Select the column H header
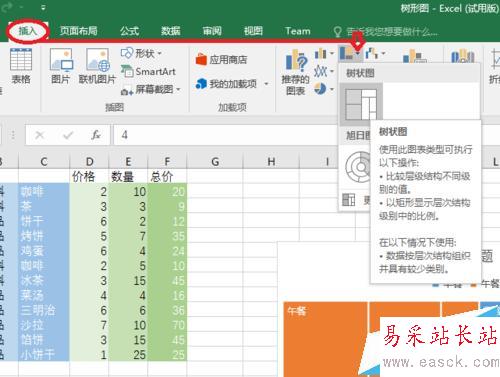The width and height of the screenshot is (500, 377). (271, 162)
